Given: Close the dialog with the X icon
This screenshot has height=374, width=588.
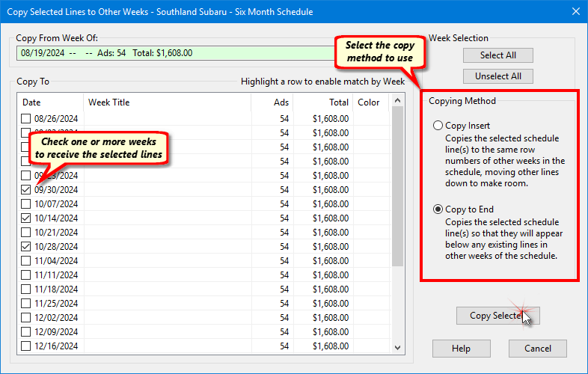Looking at the screenshot, I should point(576,12).
